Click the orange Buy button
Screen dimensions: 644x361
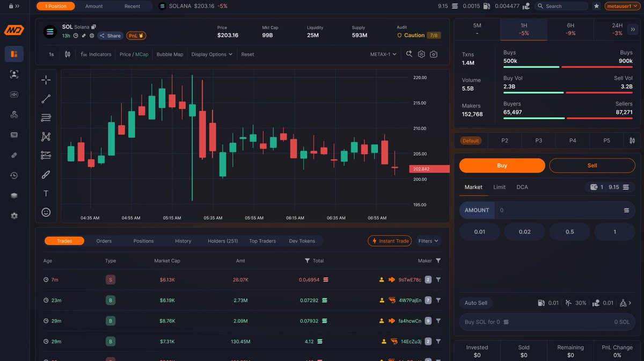tap(501, 165)
